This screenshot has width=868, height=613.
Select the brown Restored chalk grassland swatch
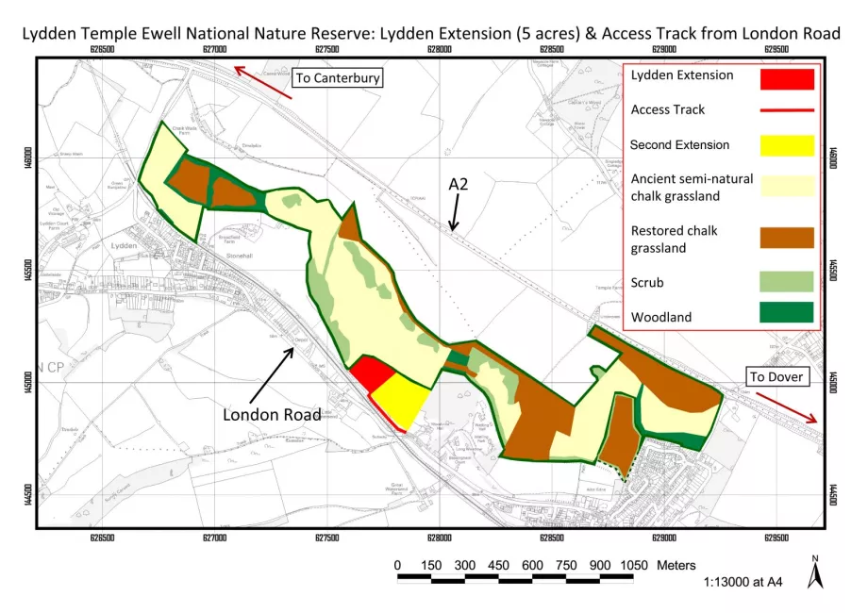click(x=786, y=238)
